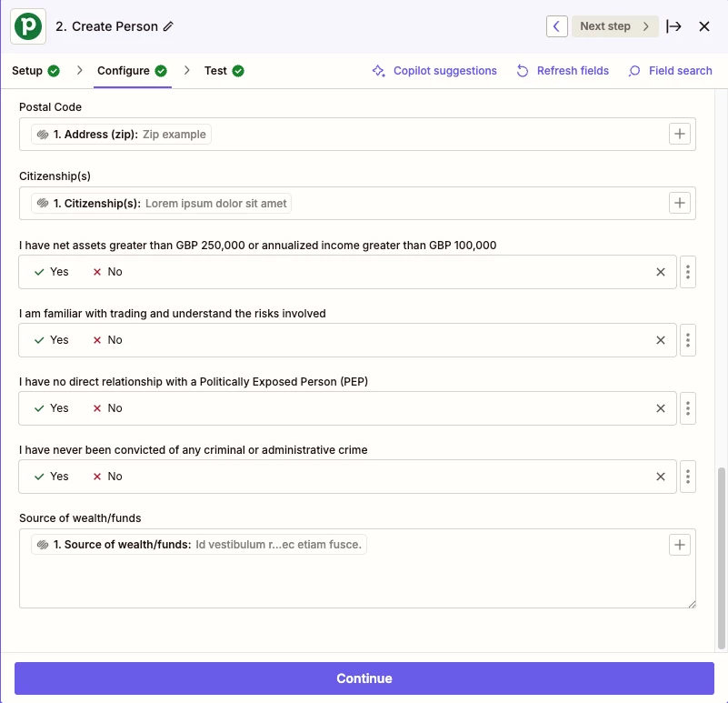Open three-dot options for trading familiarity field
The height and width of the screenshot is (703, 728).
click(x=688, y=340)
